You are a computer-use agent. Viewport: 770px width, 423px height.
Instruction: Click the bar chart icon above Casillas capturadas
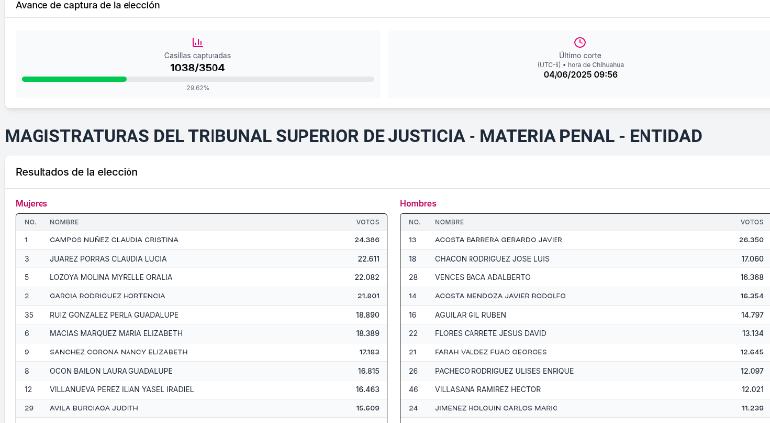tap(197, 42)
